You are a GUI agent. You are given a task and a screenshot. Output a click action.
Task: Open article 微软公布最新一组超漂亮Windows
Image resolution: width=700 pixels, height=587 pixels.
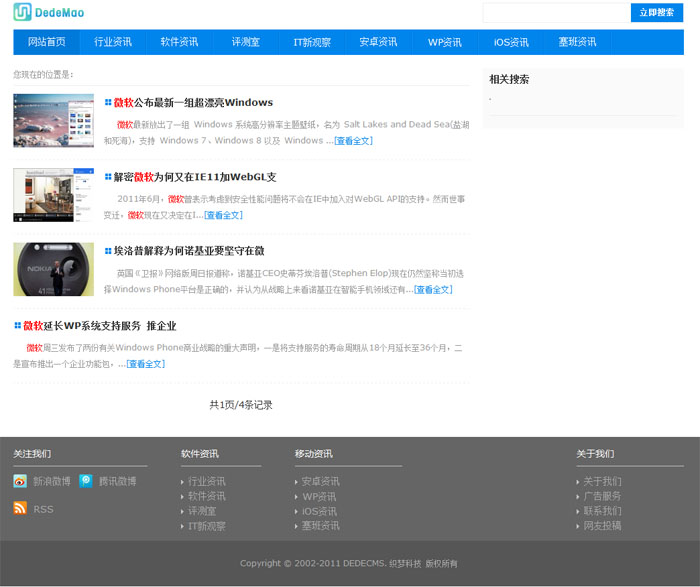pos(193,102)
